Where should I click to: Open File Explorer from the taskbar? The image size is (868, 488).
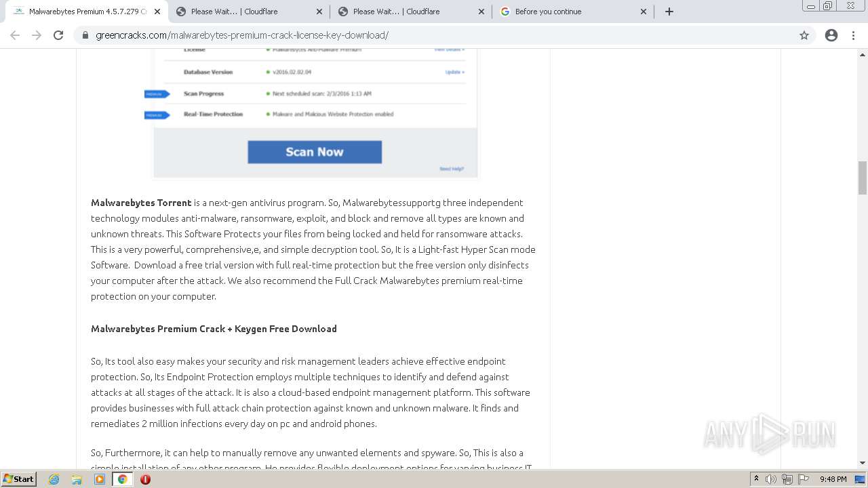coord(77,479)
